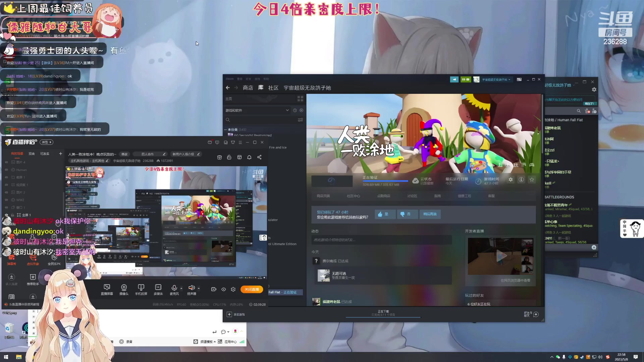Image resolution: width=644 pixels, height=362 pixels.
Task: Click the ready-to-play filter icon in library
Action: tap(301, 110)
